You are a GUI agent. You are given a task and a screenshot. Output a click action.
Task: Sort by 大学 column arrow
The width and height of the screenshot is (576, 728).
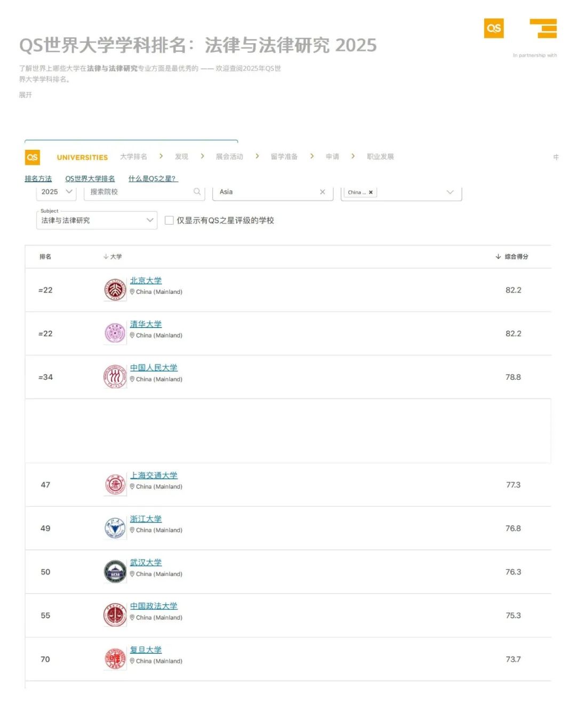click(x=106, y=257)
